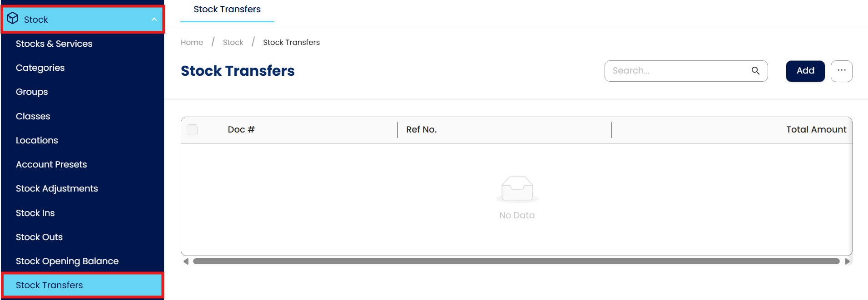Select Account Presets in sidebar
The height and width of the screenshot is (300, 868).
point(51,164)
